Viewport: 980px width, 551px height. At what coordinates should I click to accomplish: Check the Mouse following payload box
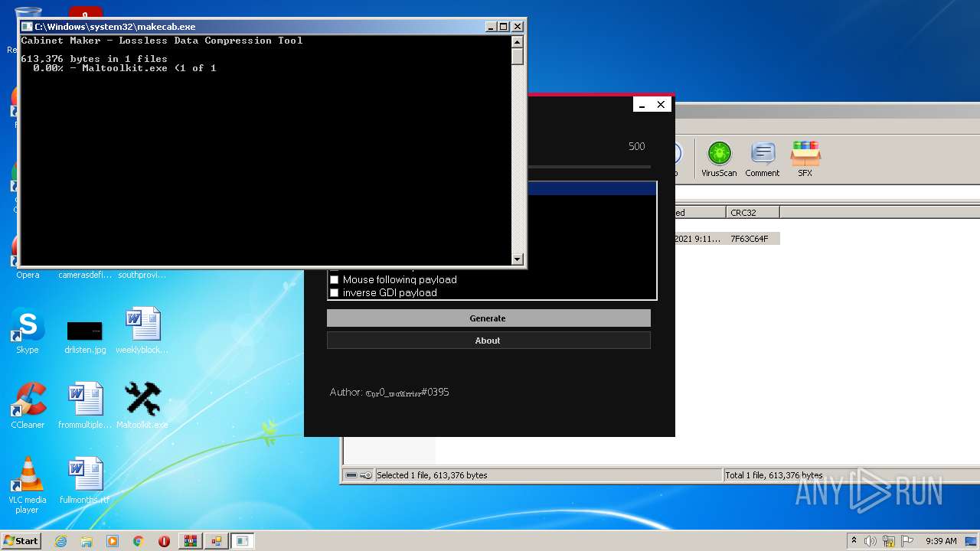[334, 279]
